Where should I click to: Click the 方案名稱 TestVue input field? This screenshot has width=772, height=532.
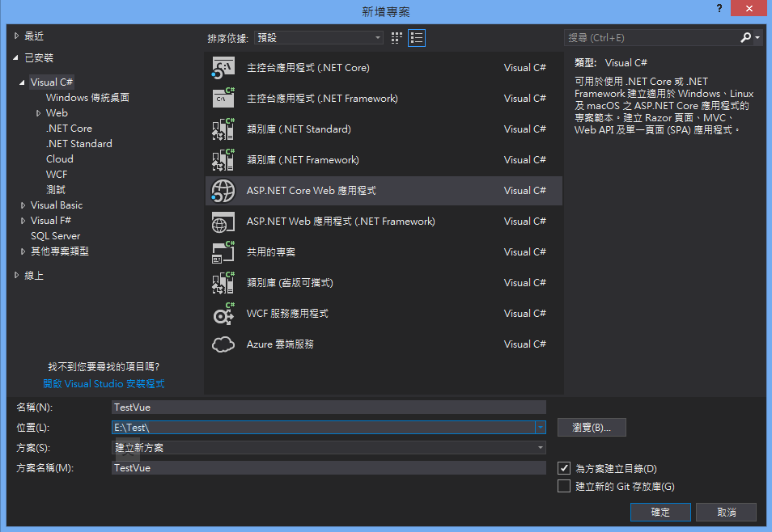(x=329, y=467)
